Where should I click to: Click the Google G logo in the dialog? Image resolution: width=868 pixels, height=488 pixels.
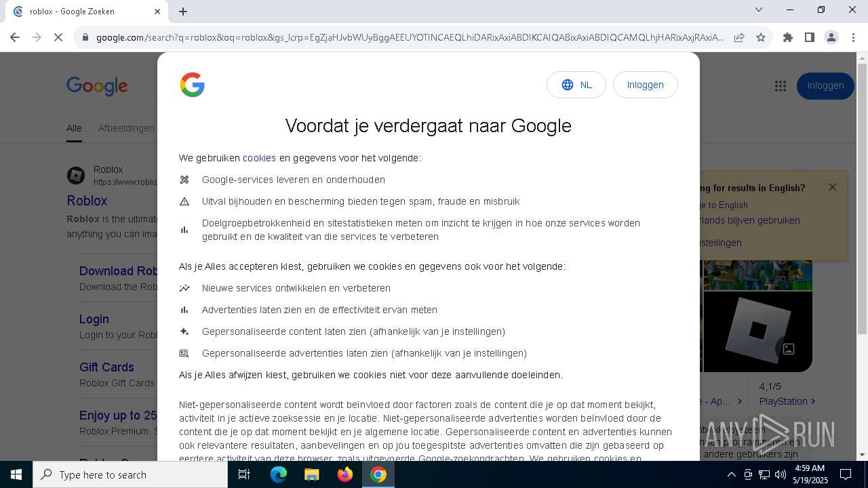tap(193, 85)
